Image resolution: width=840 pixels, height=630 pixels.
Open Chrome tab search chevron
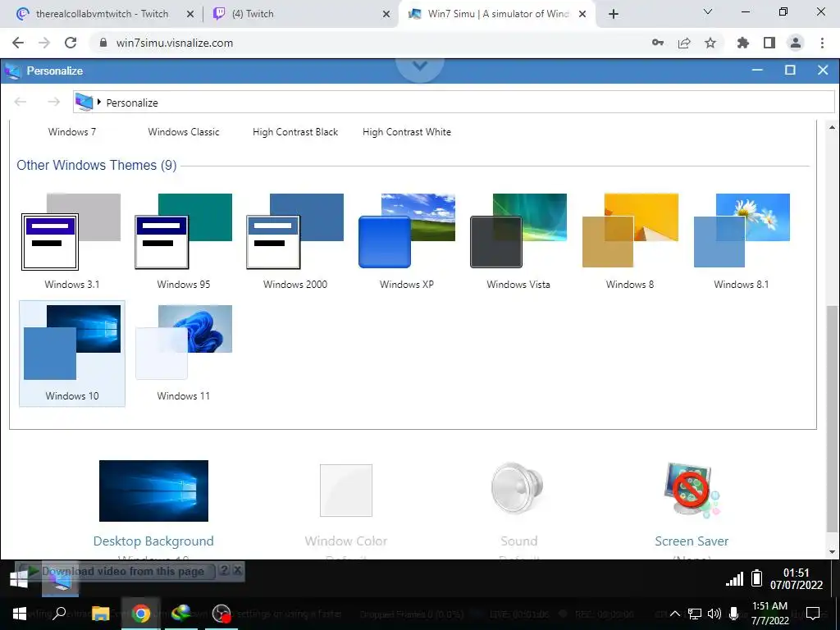tap(708, 11)
